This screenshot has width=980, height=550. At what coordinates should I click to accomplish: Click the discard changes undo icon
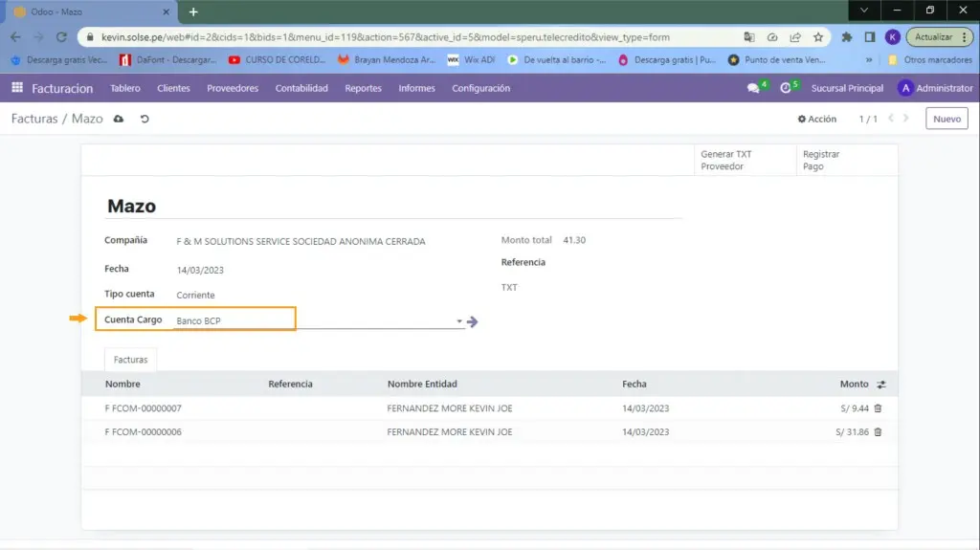pyautogui.click(x=145, y=119)
